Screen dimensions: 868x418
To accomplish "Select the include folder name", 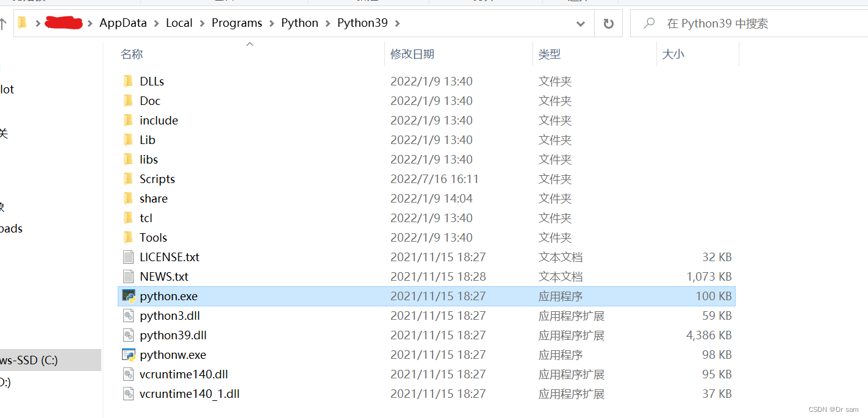I will pyautogui.click(x=159, y=120).
